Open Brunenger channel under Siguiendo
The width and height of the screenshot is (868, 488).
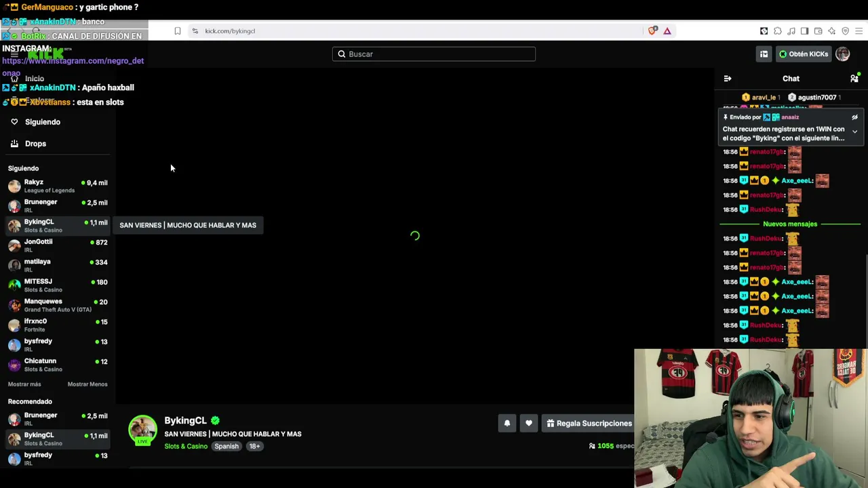(58, 205)
